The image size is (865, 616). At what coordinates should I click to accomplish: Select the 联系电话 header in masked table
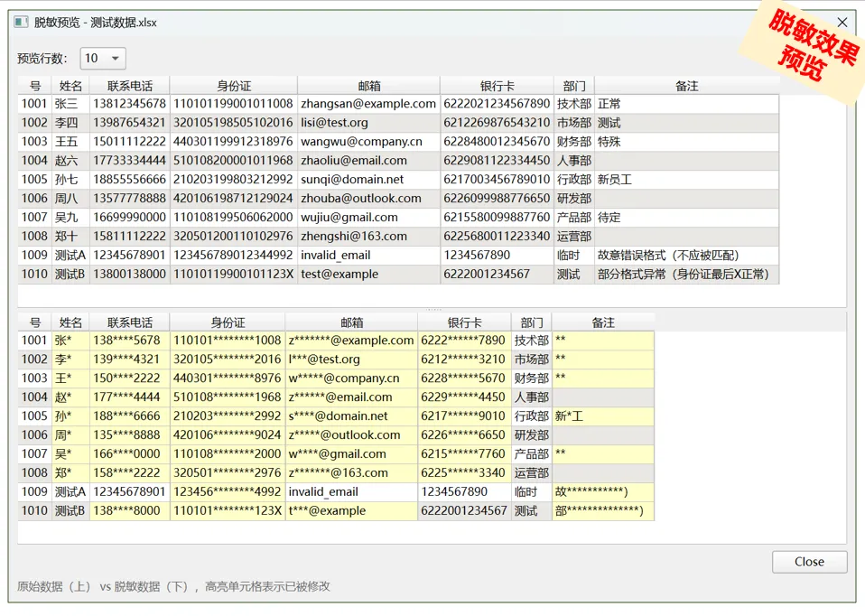130,323
